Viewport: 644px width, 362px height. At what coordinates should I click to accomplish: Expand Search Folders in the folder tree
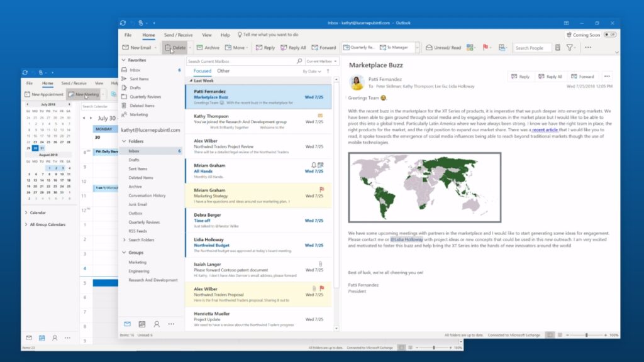[x=125, y=239]
